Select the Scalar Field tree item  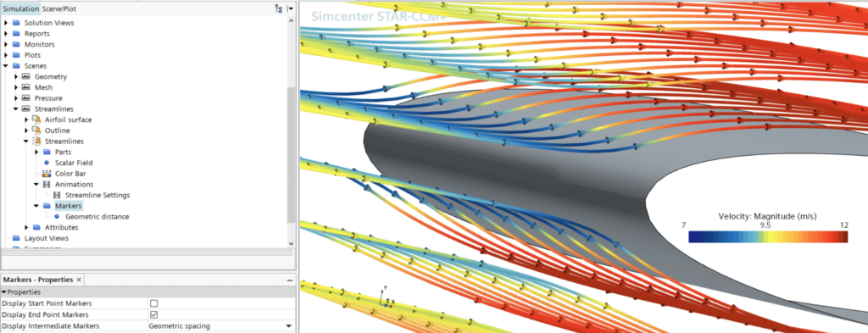pos(74,163)
